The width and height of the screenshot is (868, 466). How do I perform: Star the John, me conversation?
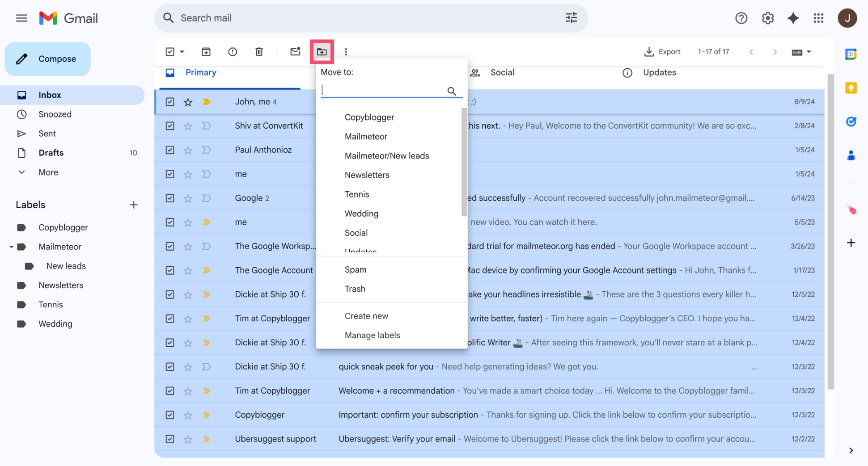tap(188, 102)
